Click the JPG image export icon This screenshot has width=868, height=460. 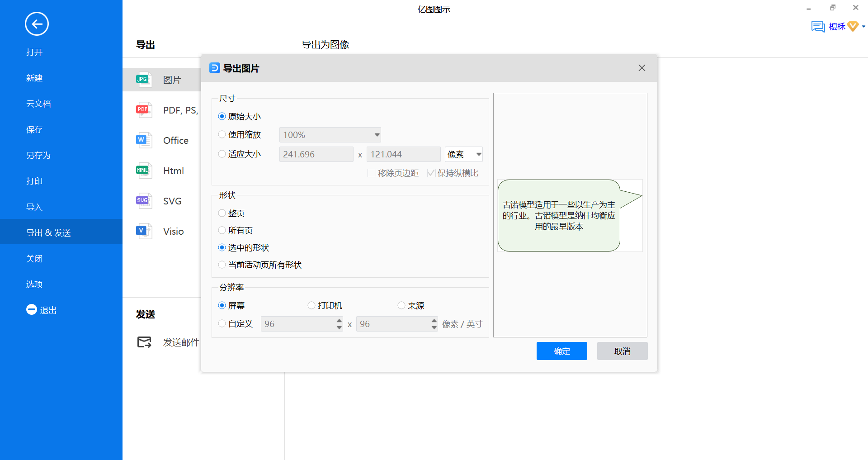[x=144, y=80]
